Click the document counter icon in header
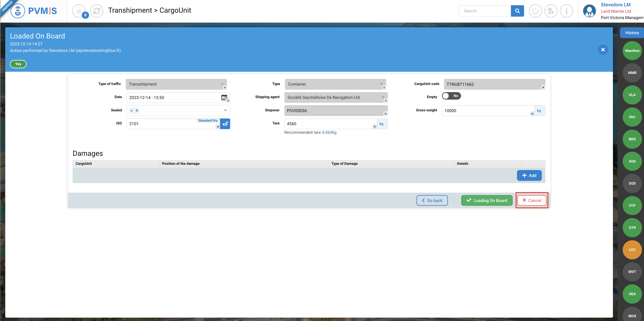The height and width of the screenshot is (321, 644). pyautogui.click(x=79, y=11)
